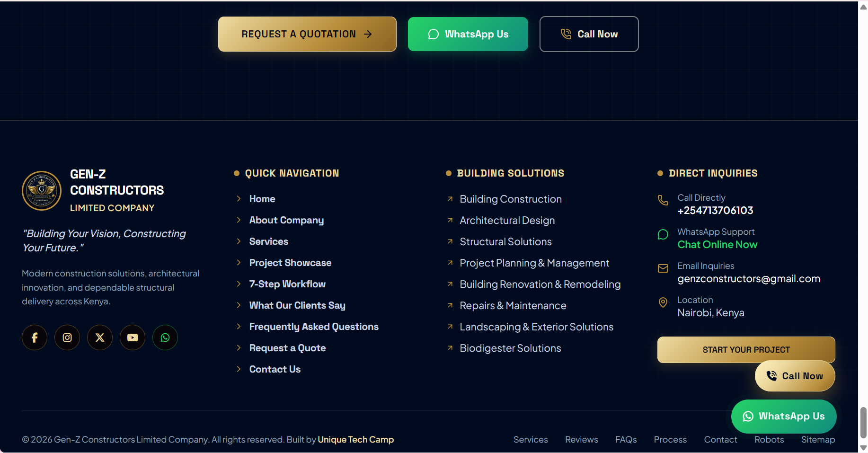Screen dimensions: 868x453
Task: Click chevron icon before Contact Us link
Action: pos(239,369)
